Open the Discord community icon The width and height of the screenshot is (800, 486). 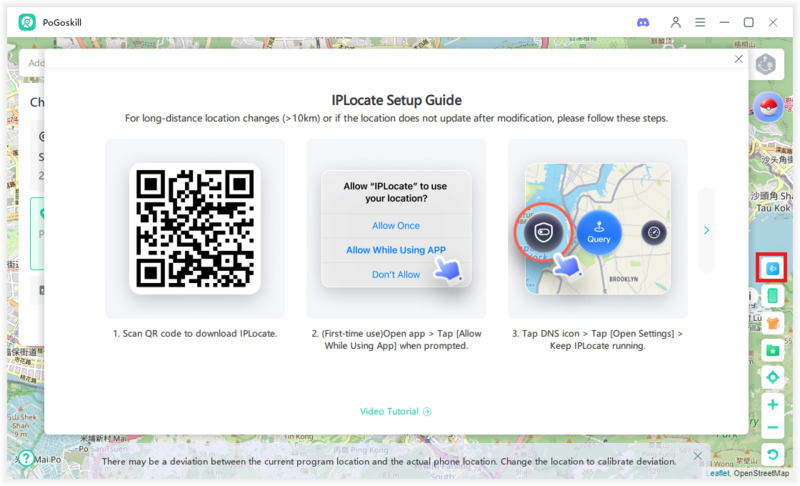pos(643,22)
